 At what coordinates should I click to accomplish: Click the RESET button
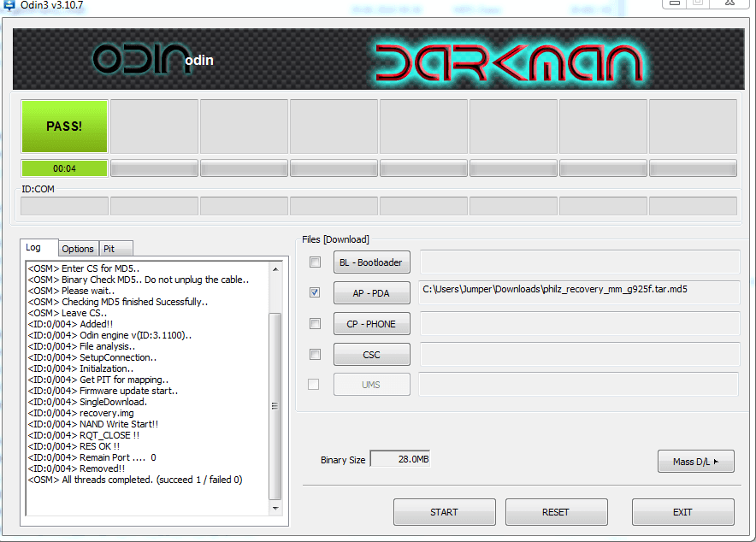(x=557, y=512)
